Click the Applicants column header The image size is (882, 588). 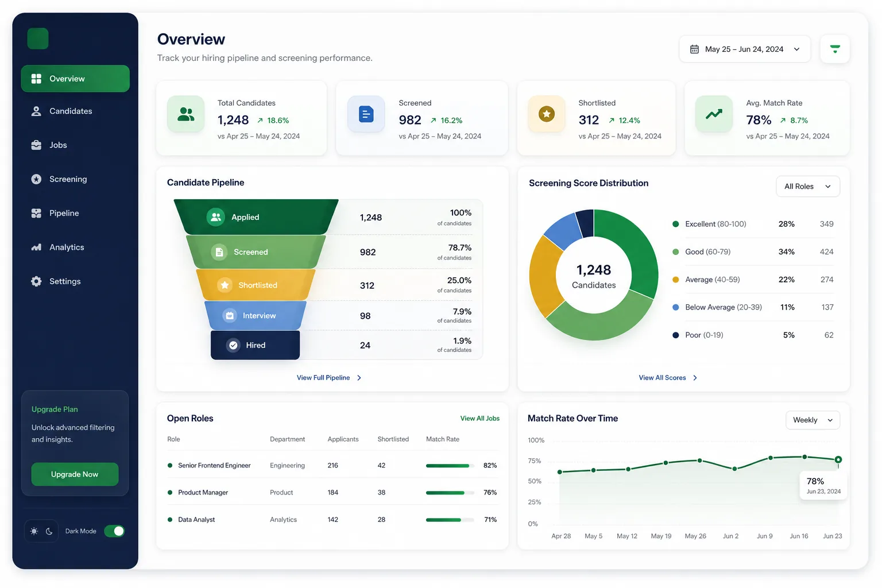click(x=343, y=439)
